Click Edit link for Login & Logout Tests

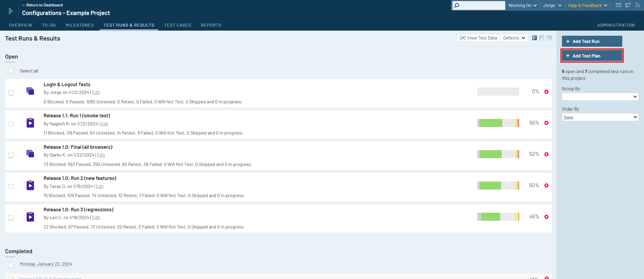coord(96,92)
